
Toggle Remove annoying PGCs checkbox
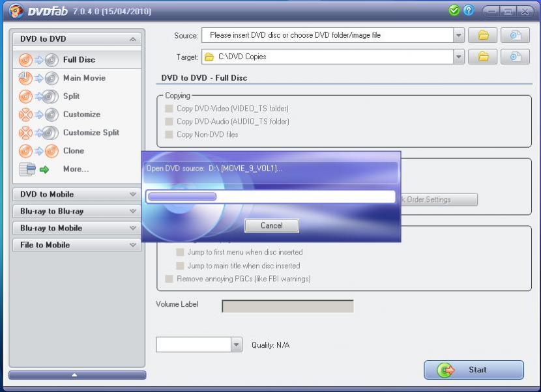(x=169, y=279)
